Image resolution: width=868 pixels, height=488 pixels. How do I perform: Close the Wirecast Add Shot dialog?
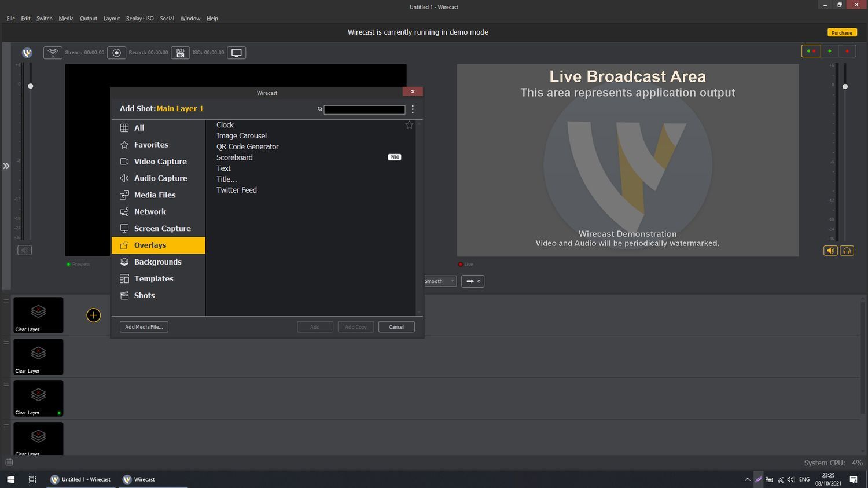(x=413, y=91)
